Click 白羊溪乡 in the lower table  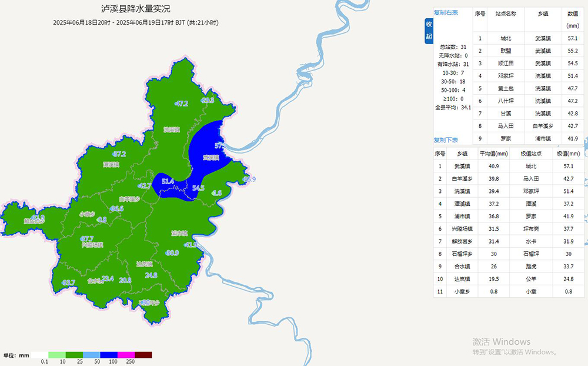[462, 179]
